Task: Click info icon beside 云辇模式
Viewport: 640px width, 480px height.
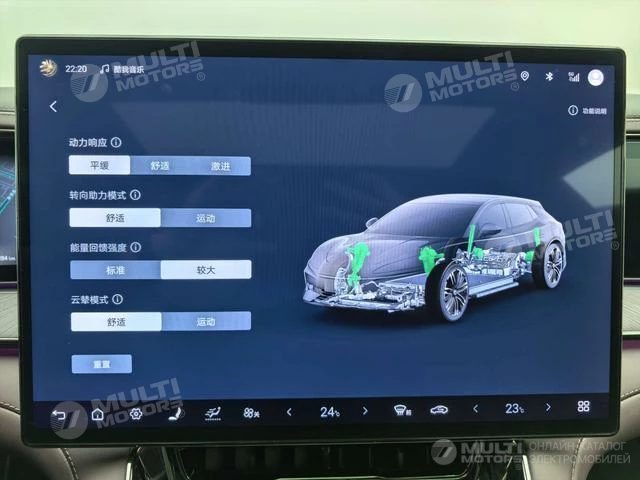Action: pos(117,299)
